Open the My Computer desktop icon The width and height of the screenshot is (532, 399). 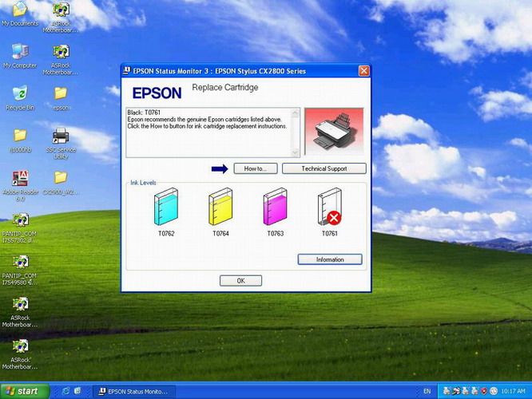(x=20, y=57)
